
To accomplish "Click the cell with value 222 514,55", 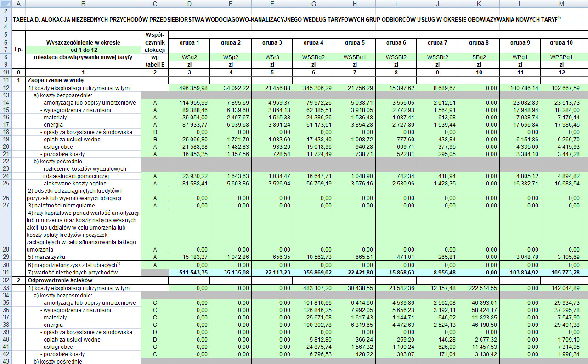I will (479, 288).
